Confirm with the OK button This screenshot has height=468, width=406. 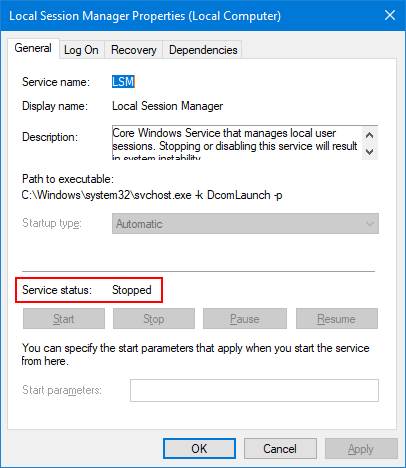(199, 449)
